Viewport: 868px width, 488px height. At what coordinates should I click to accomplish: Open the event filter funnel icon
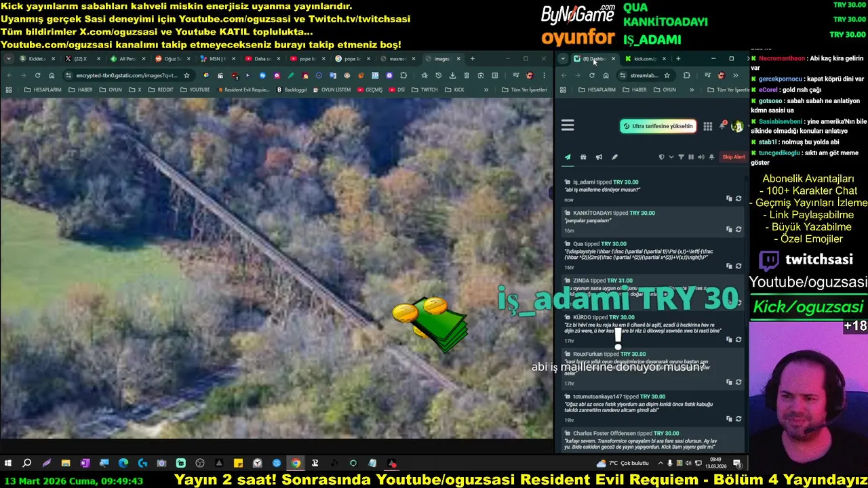(x=682, y=157)
